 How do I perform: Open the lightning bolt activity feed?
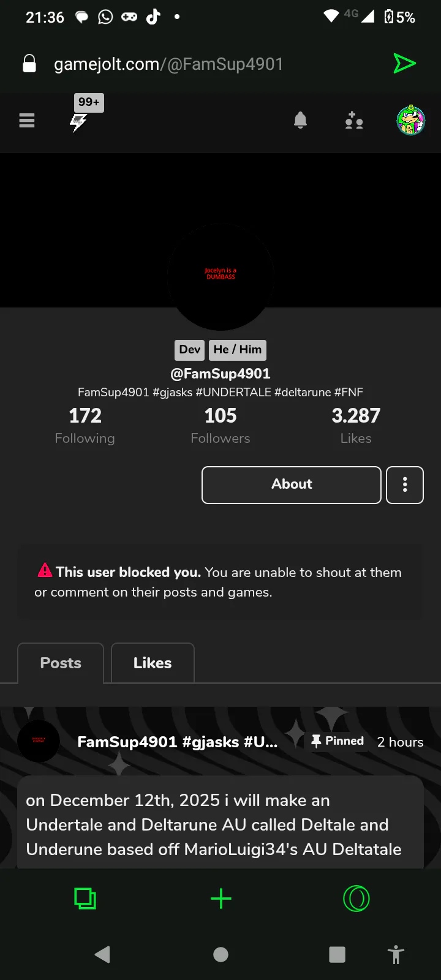click(78, 122)
